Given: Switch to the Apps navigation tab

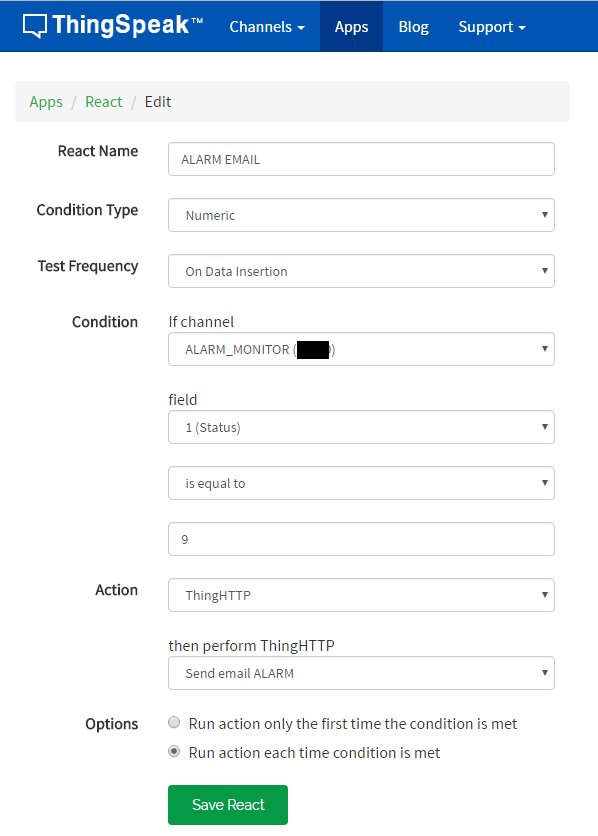Looking at the screenshot, I should pos(351,27).
